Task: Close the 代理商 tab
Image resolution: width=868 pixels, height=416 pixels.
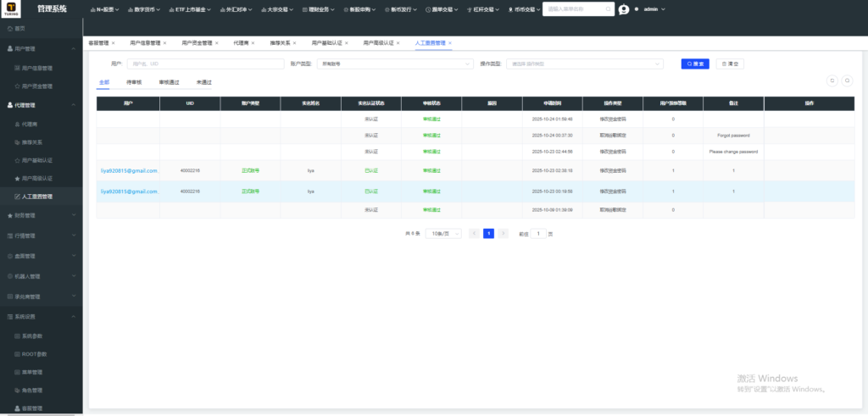Action: click(x=253, y=42)
